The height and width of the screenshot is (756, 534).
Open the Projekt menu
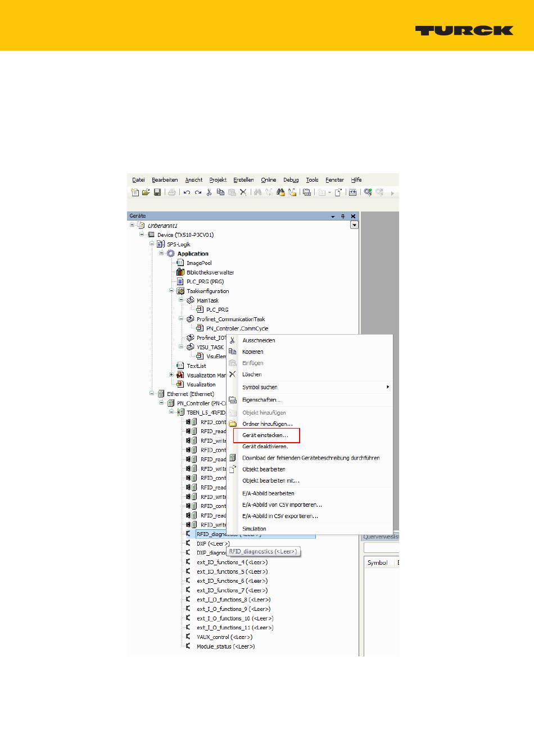(218, 180)
